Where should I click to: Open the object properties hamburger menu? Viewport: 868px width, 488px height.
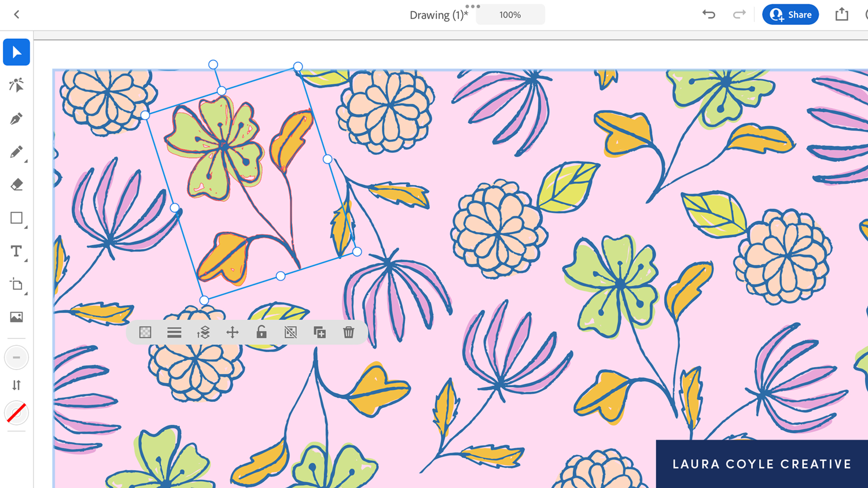(x=174, y=332)
